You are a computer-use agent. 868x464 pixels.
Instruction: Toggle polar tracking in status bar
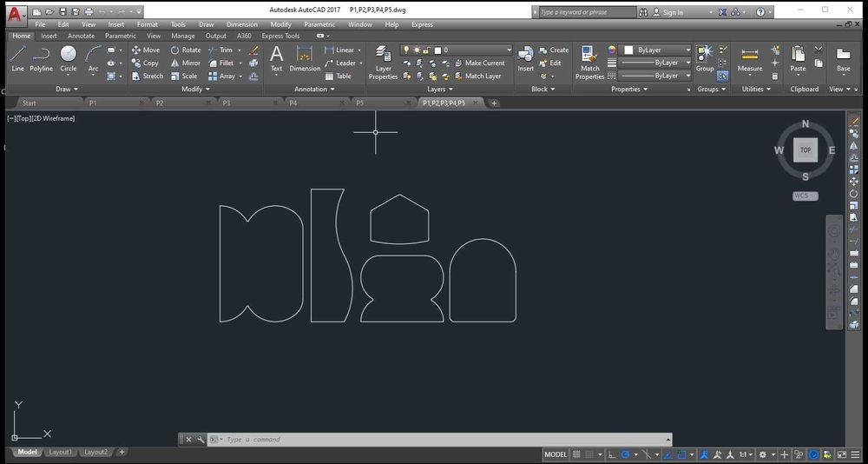625,454
